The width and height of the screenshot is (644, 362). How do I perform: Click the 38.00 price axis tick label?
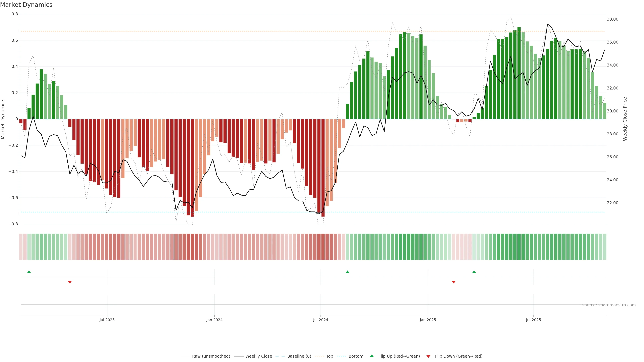[x=612, y=19]
